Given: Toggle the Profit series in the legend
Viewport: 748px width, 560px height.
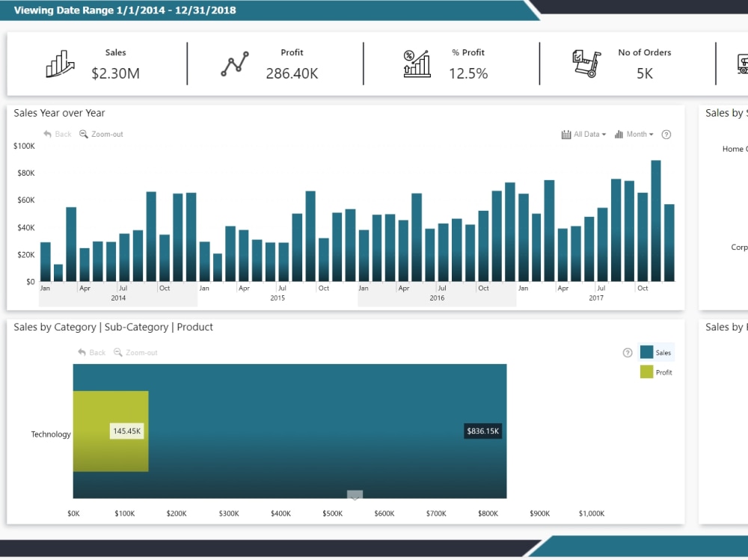Looking at the screenshot, I should click(x=655, y=372).
